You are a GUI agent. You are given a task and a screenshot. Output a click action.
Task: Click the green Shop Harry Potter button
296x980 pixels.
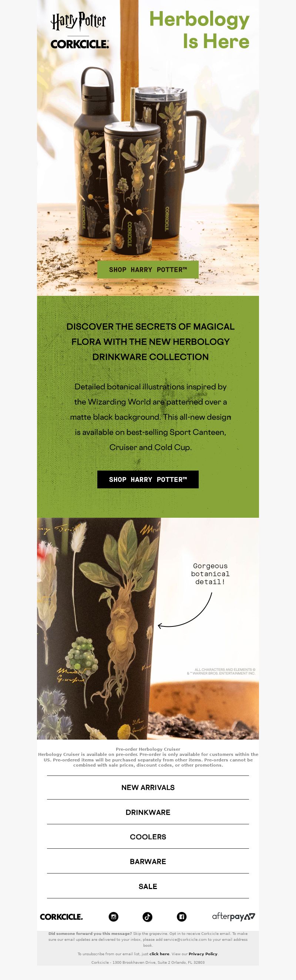coord(148,270)
